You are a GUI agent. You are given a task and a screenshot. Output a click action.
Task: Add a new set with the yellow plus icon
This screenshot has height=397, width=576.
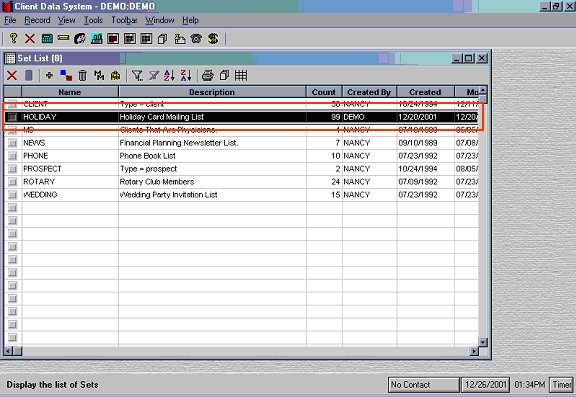49,75
